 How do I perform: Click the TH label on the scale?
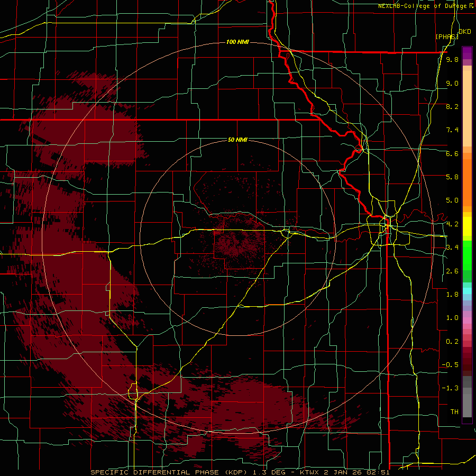454,412
